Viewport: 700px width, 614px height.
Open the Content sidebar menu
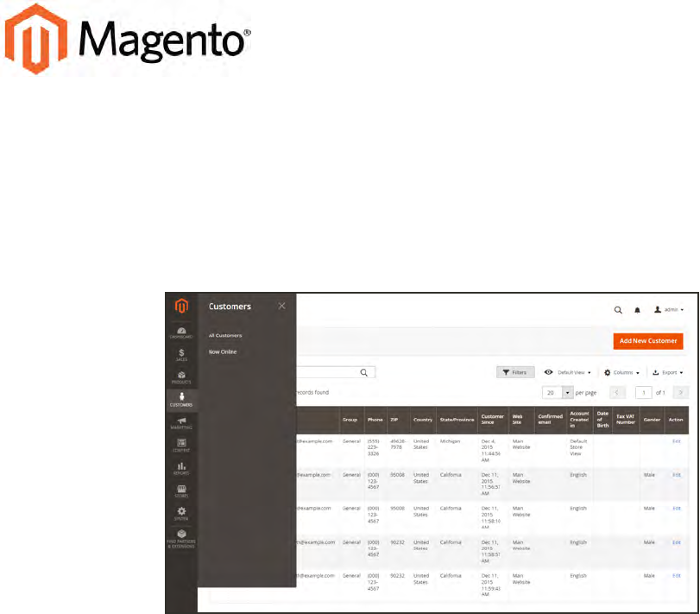tap(181, 446)
